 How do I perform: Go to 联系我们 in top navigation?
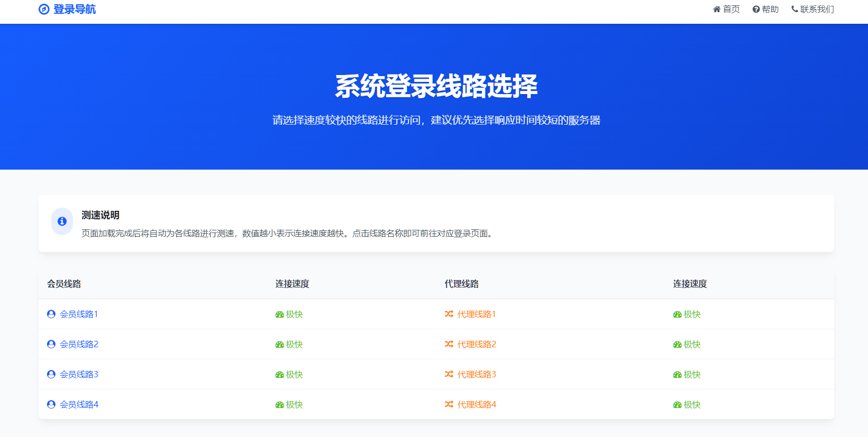coord(817,10)
